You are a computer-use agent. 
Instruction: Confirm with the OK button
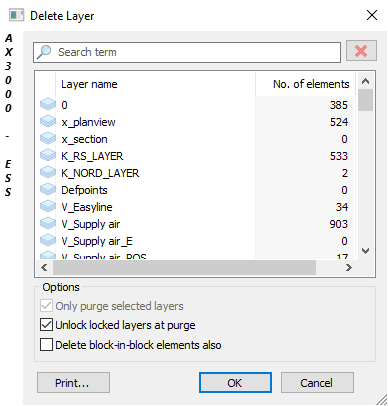235,383
